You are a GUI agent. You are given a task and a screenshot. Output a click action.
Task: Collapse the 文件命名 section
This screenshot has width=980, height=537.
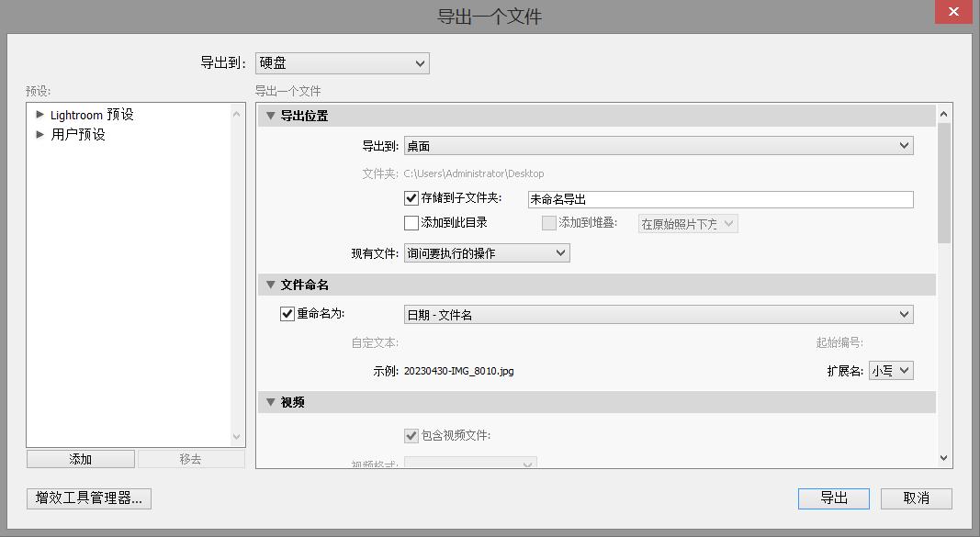[x=269, y=285]
